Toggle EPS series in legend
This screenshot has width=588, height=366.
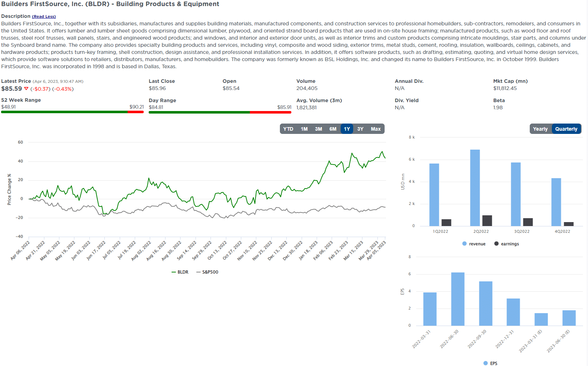point(490,363)
